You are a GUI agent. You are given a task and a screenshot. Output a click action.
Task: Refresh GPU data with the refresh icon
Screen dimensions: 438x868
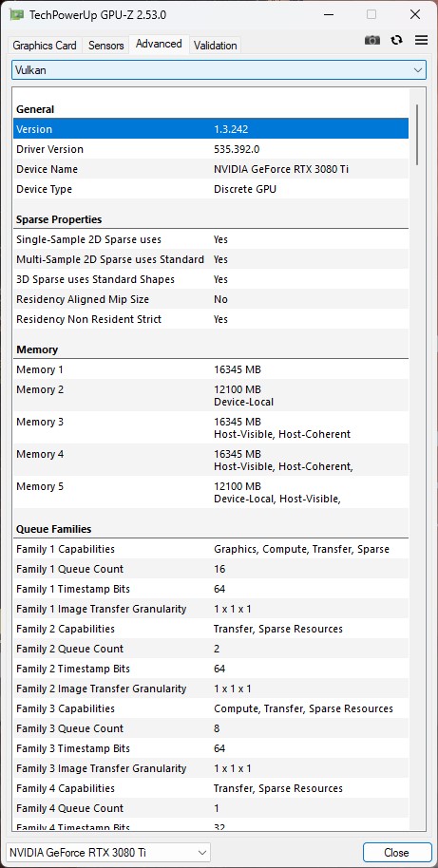(396, 40)
